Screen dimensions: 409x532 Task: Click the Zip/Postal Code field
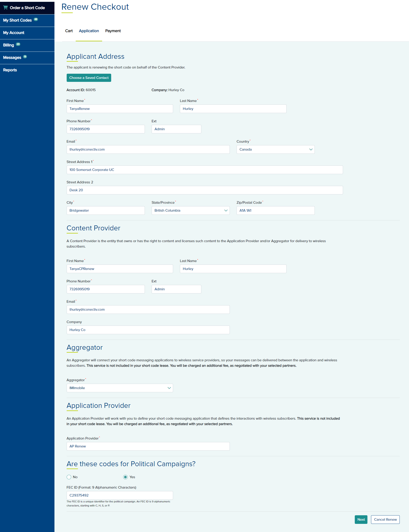tap(275, 210)
